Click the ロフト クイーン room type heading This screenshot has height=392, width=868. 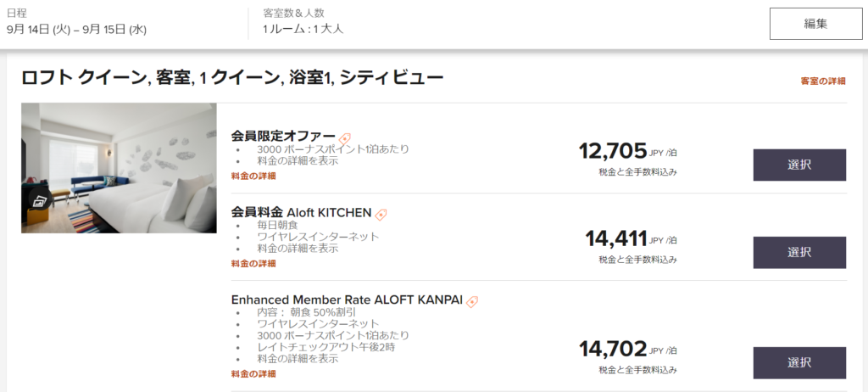tap(232, 78)
